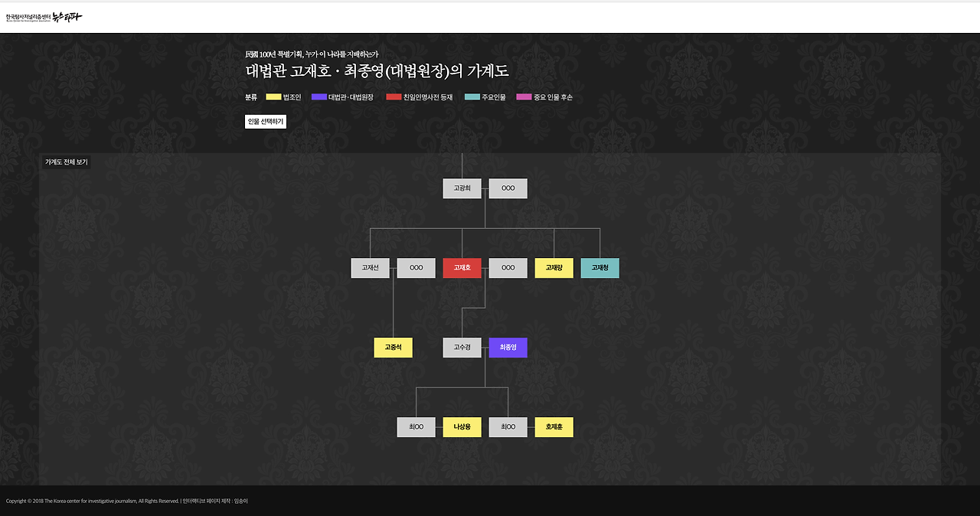Viewport: 980px width, 516px height.
Task: Select the purple 최종영 node
Action: point(508,347)
